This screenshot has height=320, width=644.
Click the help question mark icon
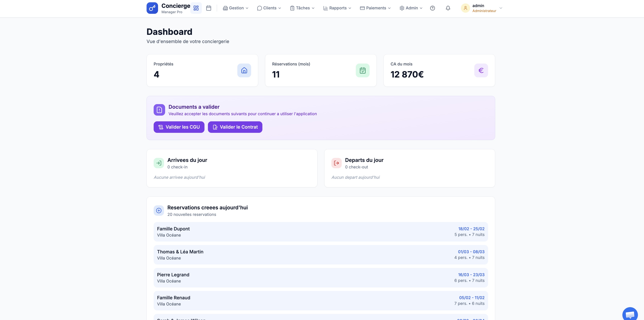pos(432,8)
